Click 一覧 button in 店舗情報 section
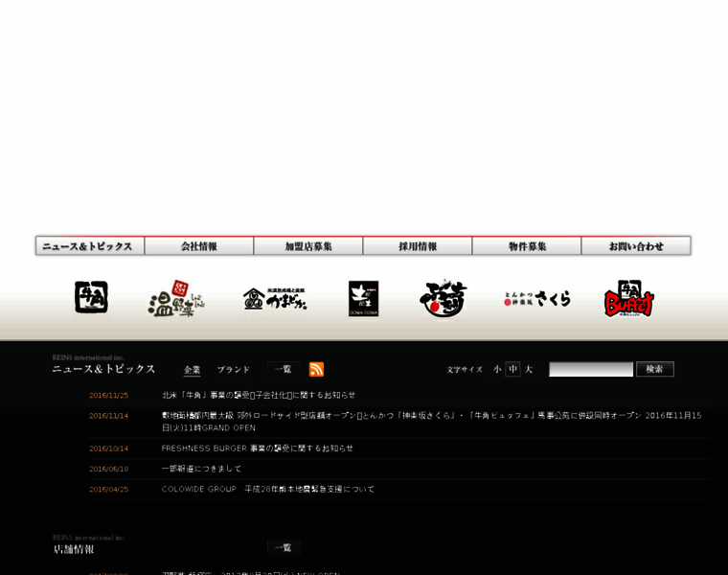Viewport: 728px width, 575px height. point(284,547)
